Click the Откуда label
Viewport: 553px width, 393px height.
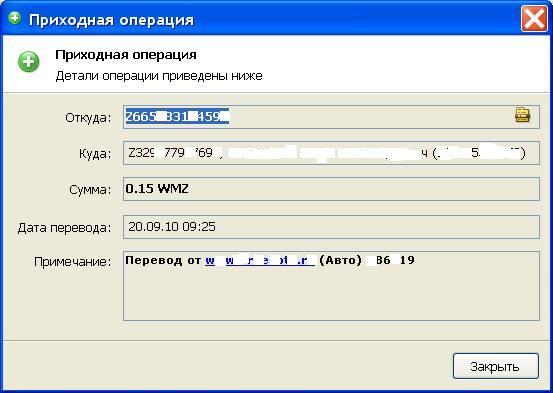[x=88, y=117]
